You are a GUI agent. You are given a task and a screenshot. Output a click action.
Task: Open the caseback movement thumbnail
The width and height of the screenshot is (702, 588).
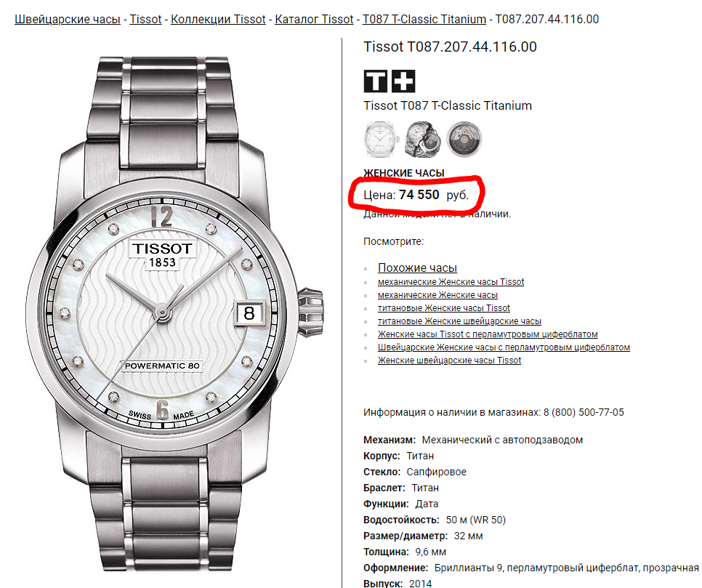tap(464, 140)
